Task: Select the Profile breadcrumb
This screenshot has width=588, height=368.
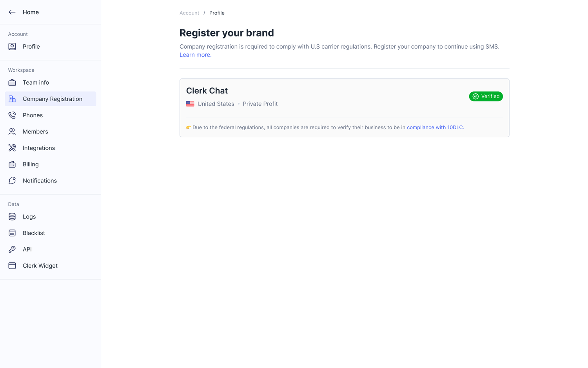Action: 217,13
